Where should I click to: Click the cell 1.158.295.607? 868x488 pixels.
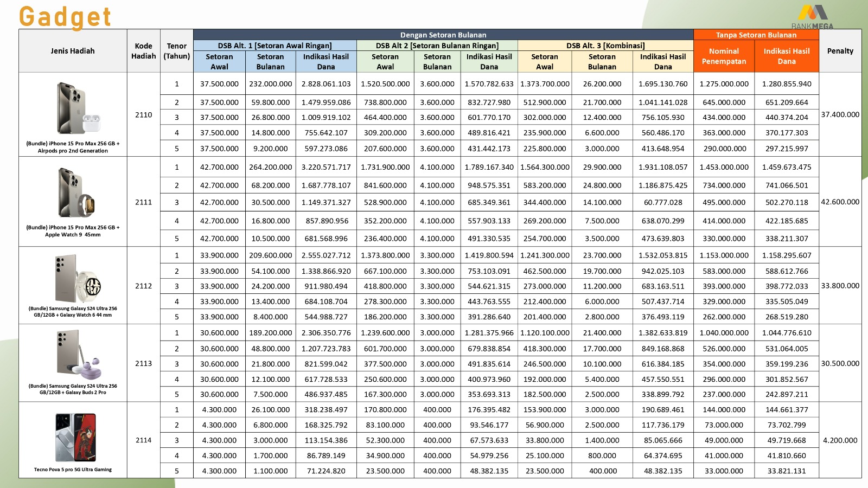pyautogui.click(x=786, y=255)
